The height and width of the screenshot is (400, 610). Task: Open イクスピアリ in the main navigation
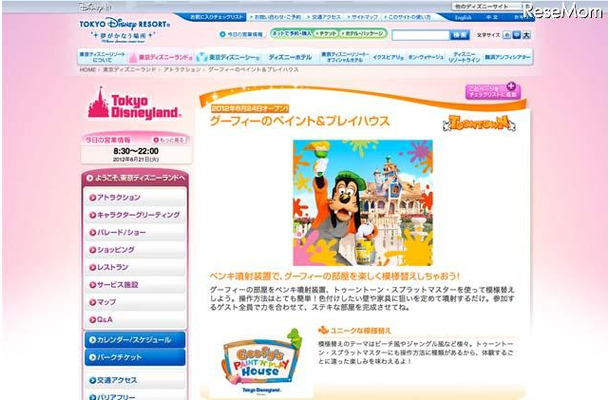click(388, 57)
